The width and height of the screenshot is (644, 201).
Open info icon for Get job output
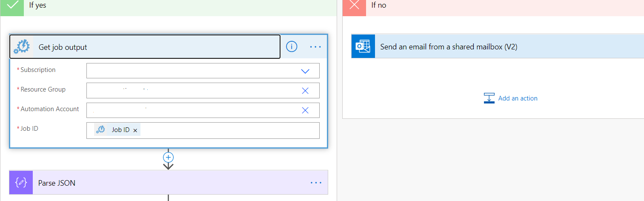(x=292, y=47)
